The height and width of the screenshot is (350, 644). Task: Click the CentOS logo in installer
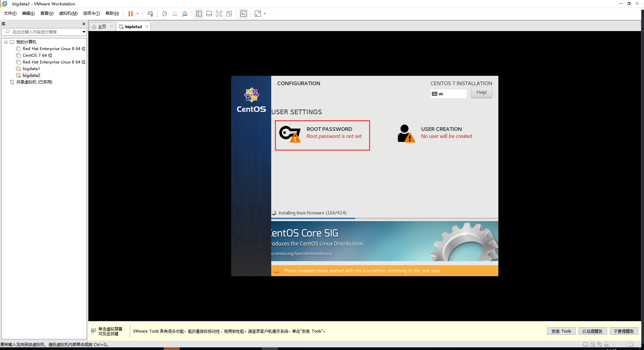click(252, 100)
